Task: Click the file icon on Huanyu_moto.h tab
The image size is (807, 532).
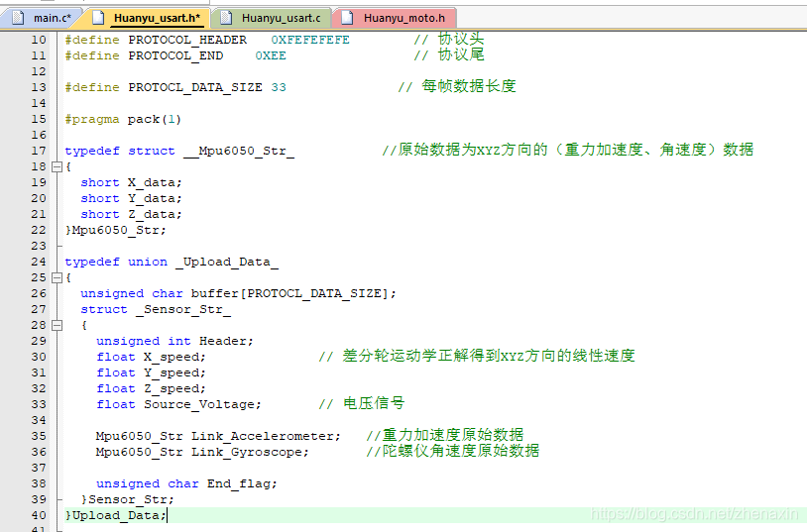Action: (x=347, y=18)
